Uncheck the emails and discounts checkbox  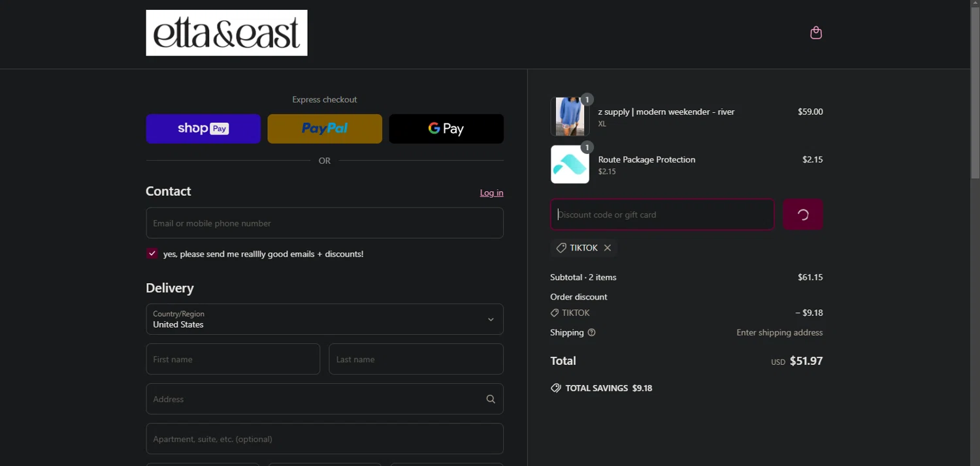coord(152,254)
